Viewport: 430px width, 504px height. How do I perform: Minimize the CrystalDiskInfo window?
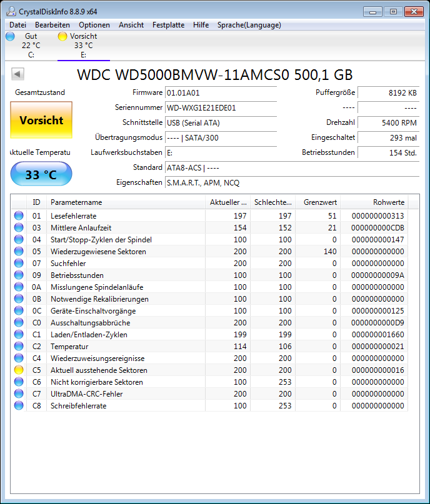pos(372,12)
